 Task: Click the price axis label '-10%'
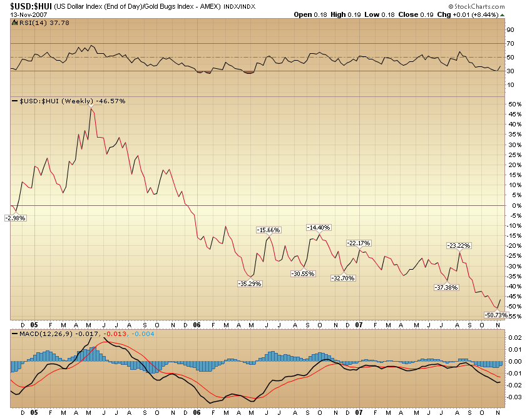(514, 226)
